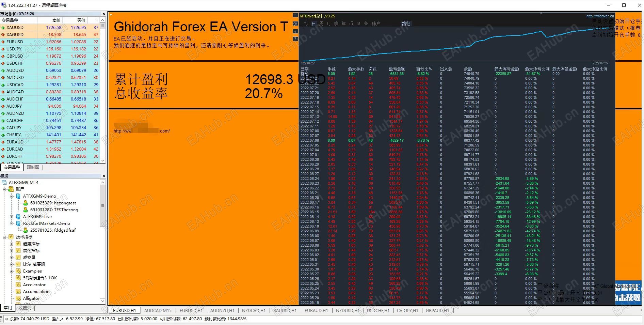Expand the Examples tree node
This screenshot has width=644, height=325.
coord(12,271)
